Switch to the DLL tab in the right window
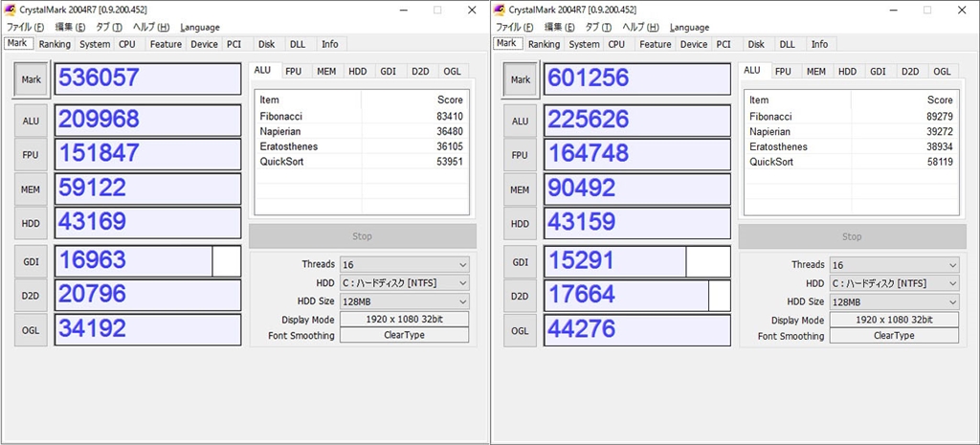 pos(788,44)
